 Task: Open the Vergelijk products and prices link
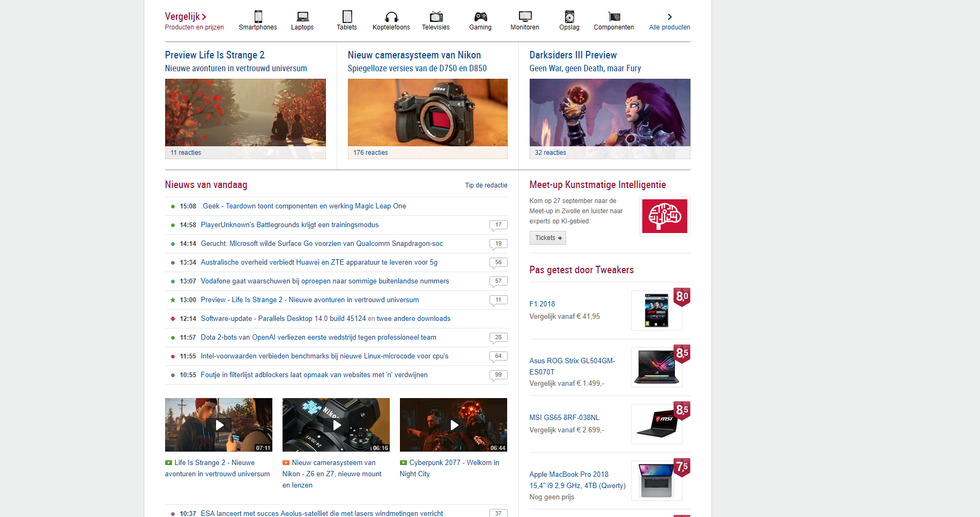185,17
